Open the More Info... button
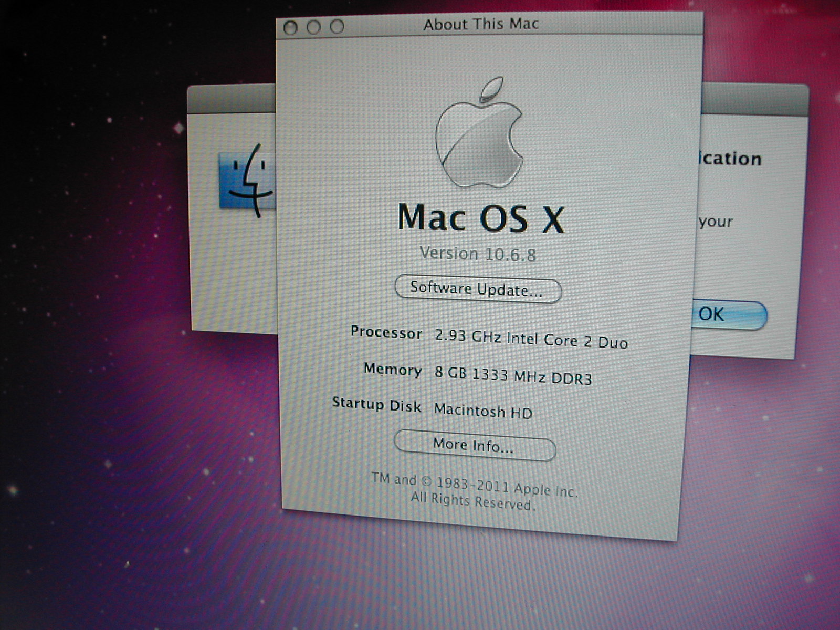840x630 pixels. pos(475,446)
